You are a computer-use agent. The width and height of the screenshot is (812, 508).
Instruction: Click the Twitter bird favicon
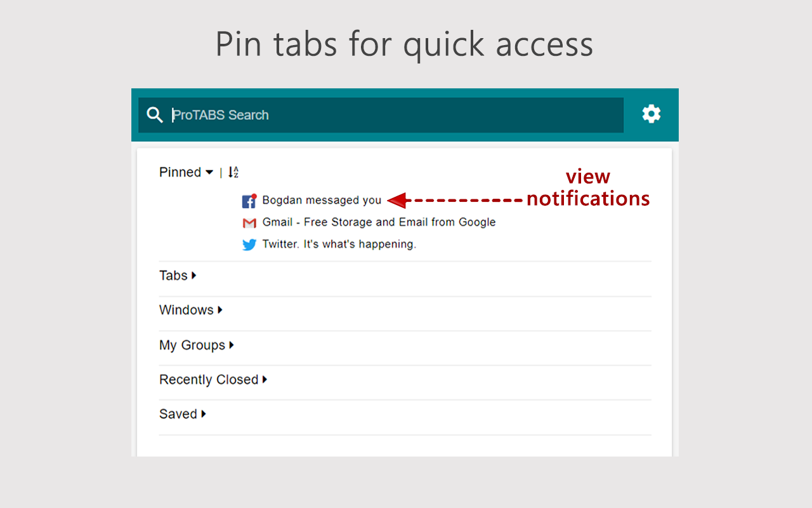pos(249,244)
